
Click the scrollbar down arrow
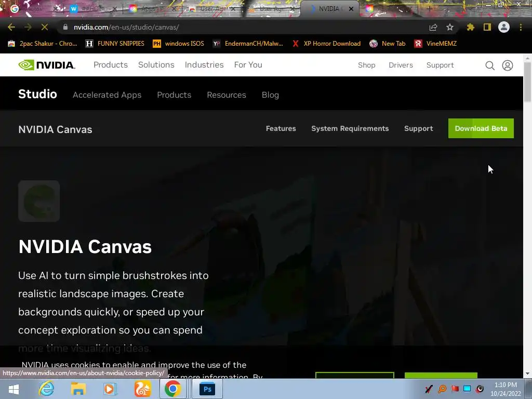coord(527,374)
